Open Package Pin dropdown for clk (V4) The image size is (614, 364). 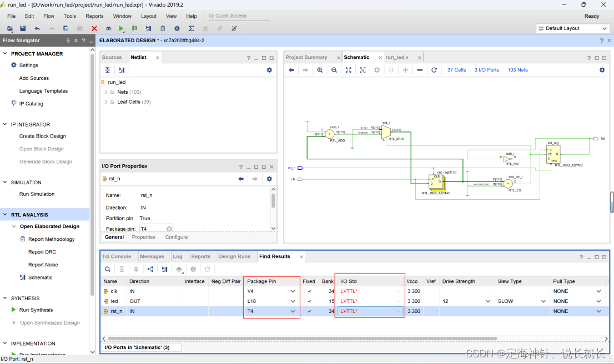pyautogui.click(x=293, y=291)
